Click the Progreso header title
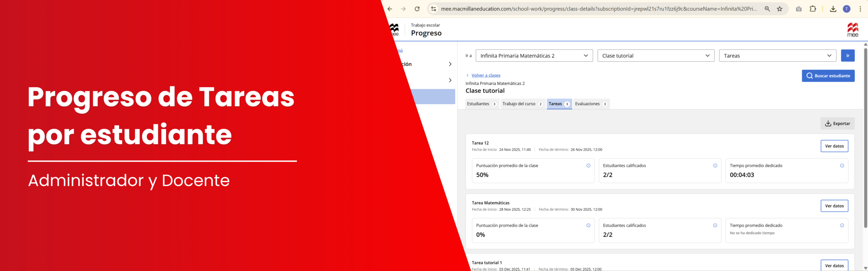This screenshot has height=271, width=868. (426, 33)
